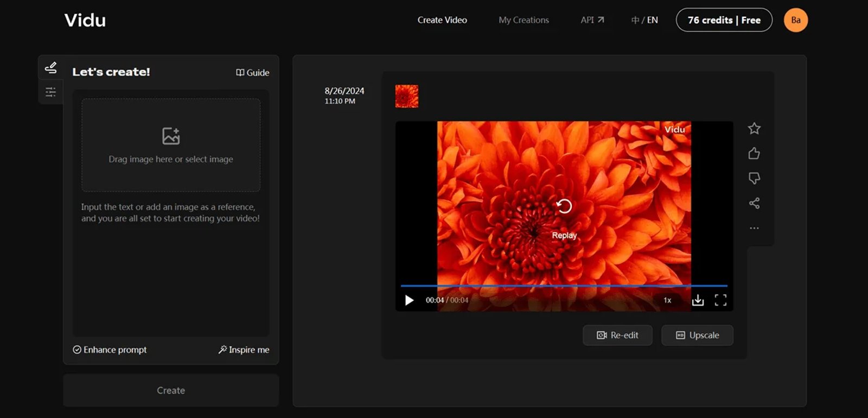Toggle the Enhance prompt option
Screen dimensions: 868x418
(x=110, y=350)
